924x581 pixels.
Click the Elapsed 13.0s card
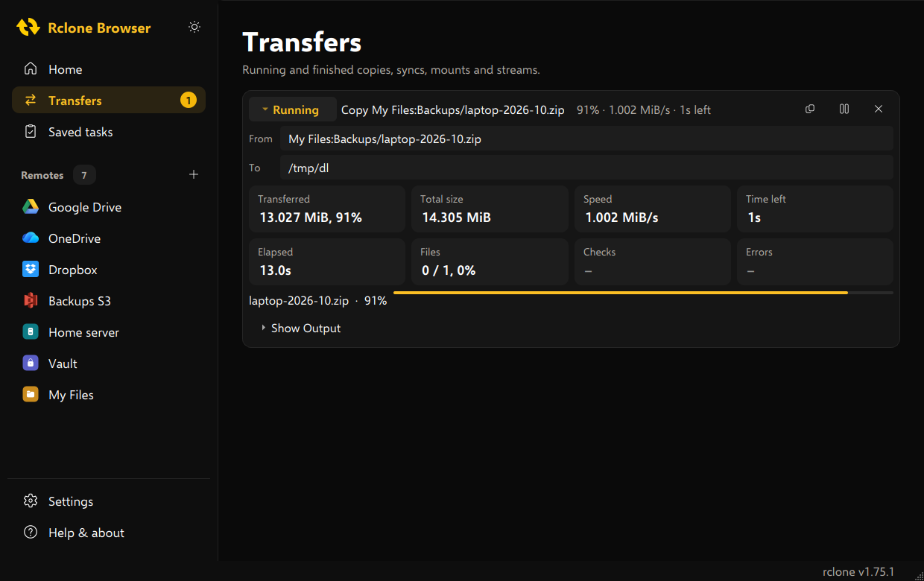(x=327, y=261)
